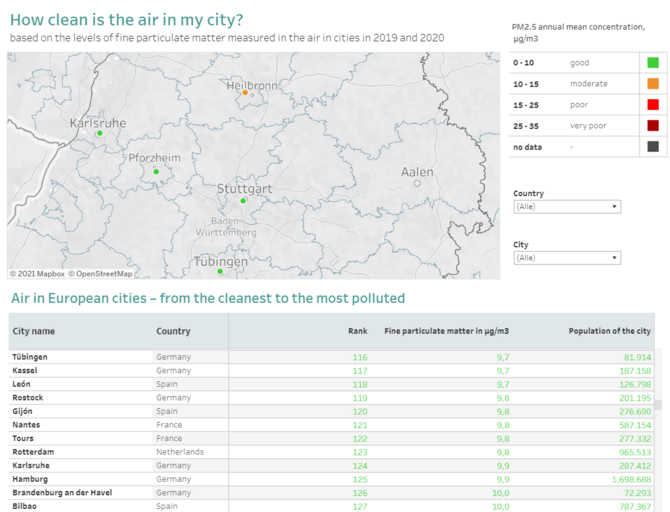Open the OpenStreetMap attribution link
Viewport: 670px width, 512px height.
[101, 274]
